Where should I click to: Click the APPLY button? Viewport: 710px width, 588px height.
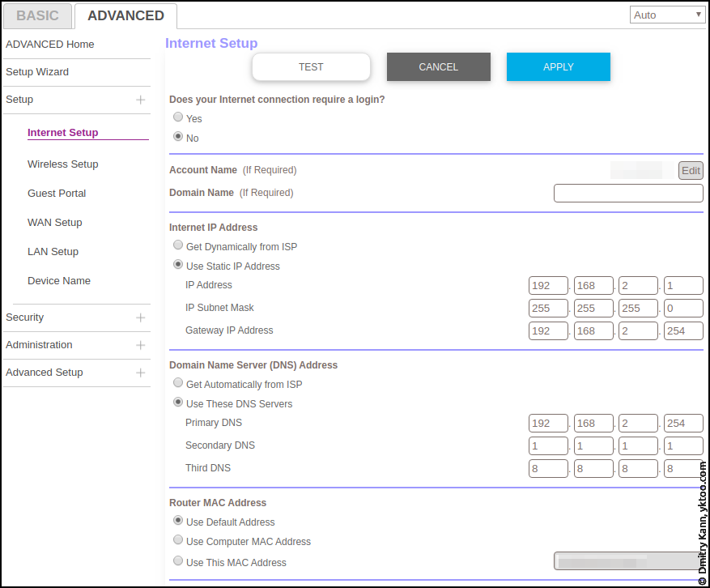click(x=559, y=67)
